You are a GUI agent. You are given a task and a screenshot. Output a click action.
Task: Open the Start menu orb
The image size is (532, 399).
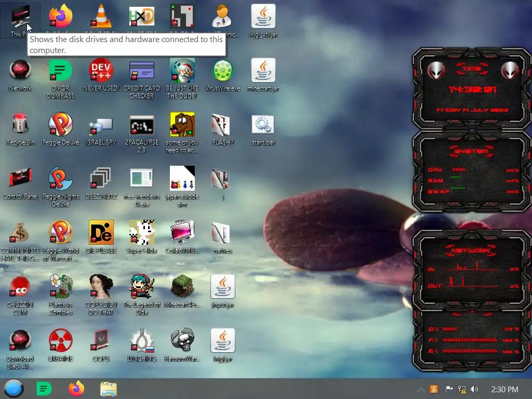point(14,389)
